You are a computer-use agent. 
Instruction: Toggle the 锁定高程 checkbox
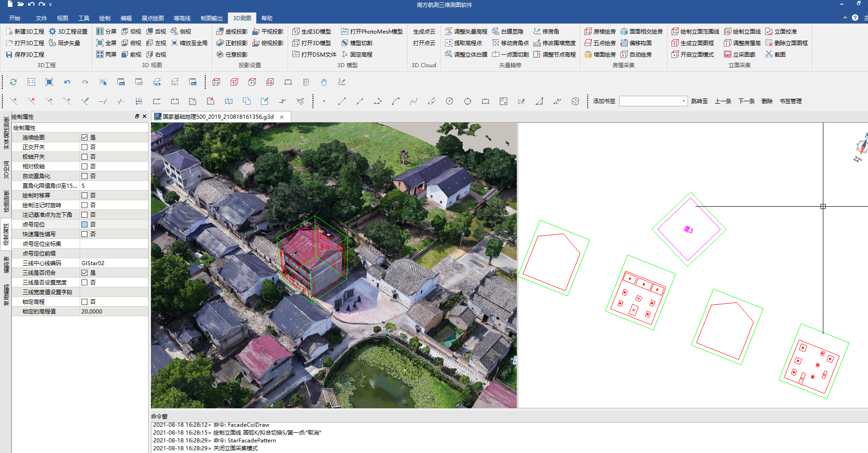[x=85, y=302]
